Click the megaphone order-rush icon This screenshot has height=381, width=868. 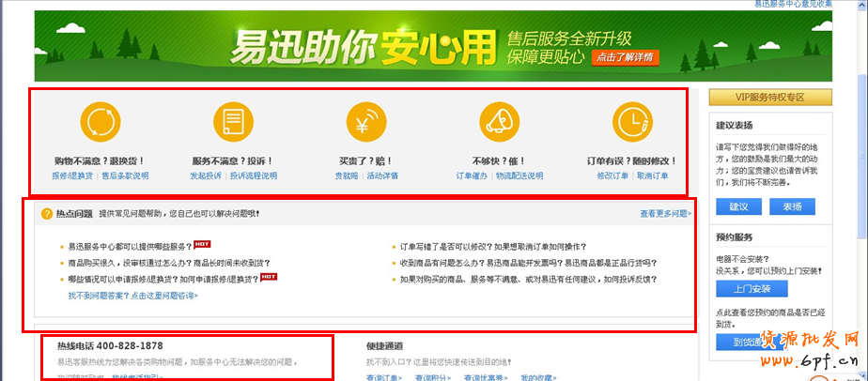tap(500, 122)
